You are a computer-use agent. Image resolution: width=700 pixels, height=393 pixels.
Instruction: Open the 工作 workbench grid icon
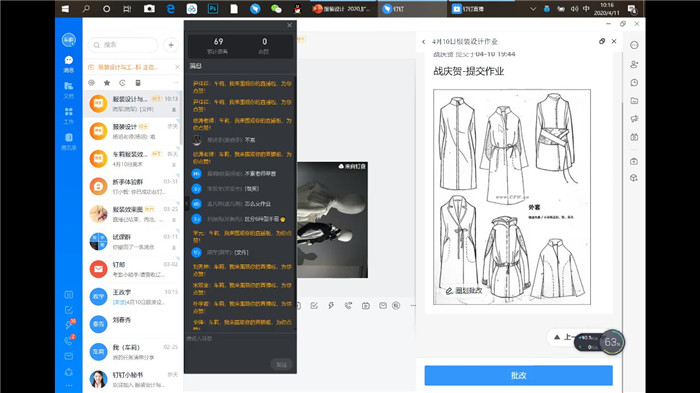click(69, 116)
